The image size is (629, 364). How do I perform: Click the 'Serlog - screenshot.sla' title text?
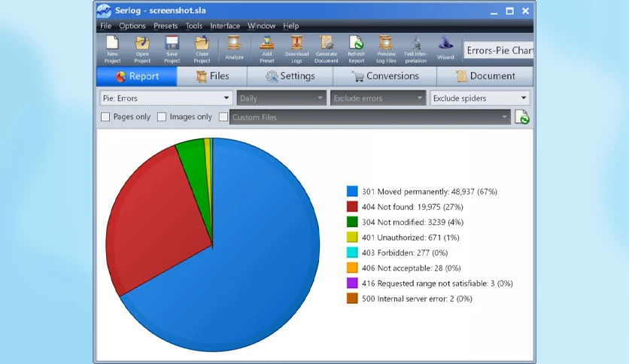160,11
